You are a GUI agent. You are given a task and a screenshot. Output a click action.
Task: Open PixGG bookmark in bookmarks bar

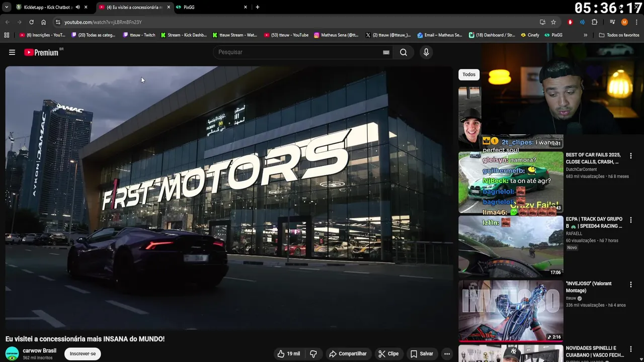pyautogui.click(x=553, y=35)
